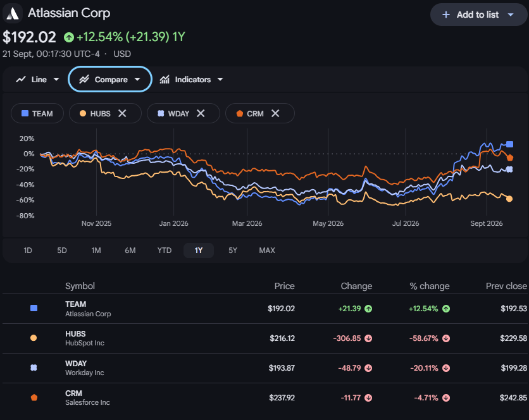Image resolution: width=529 pixels, height=420 pixels.
Task: Click the blue square icon in TEAM table row
Action: coord(34,308)
